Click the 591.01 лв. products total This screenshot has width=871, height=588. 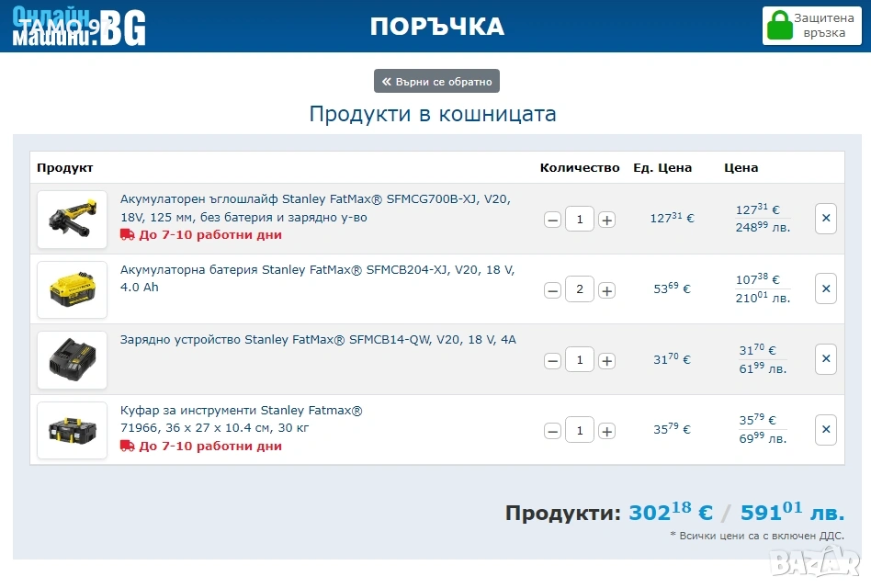[x=793, y=512]
